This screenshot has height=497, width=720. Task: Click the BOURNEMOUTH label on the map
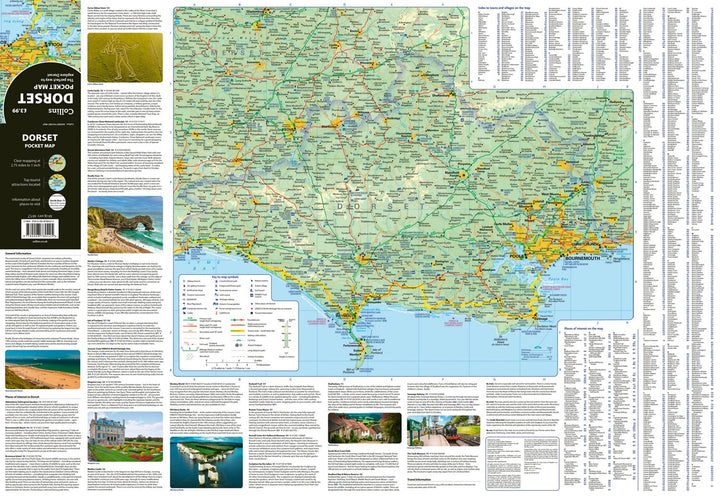tap(582, 259)
